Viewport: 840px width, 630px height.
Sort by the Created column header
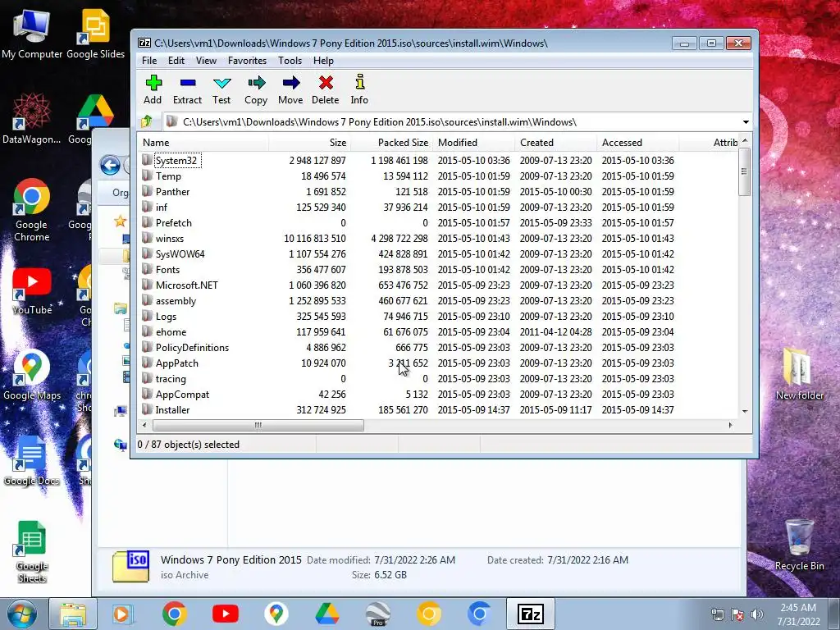[555, 143]
